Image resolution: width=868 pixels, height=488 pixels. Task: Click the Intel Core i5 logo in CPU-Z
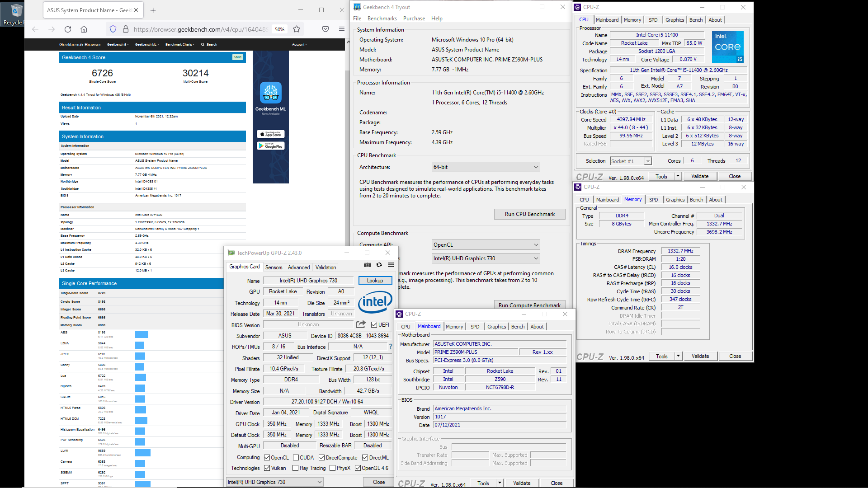coord(728,47)
